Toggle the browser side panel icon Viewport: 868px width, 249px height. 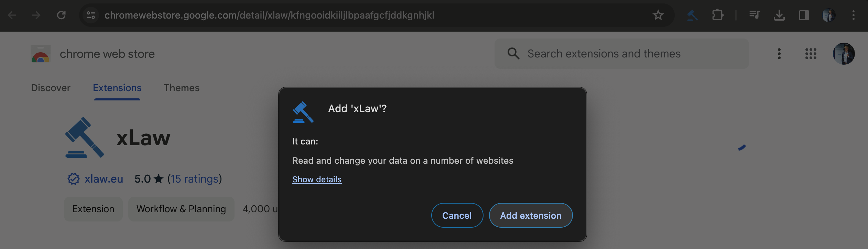click(804, 15)
